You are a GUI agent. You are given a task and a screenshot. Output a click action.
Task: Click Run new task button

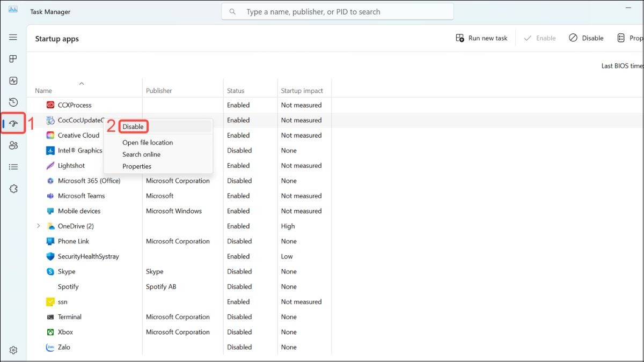coord(481,38)
